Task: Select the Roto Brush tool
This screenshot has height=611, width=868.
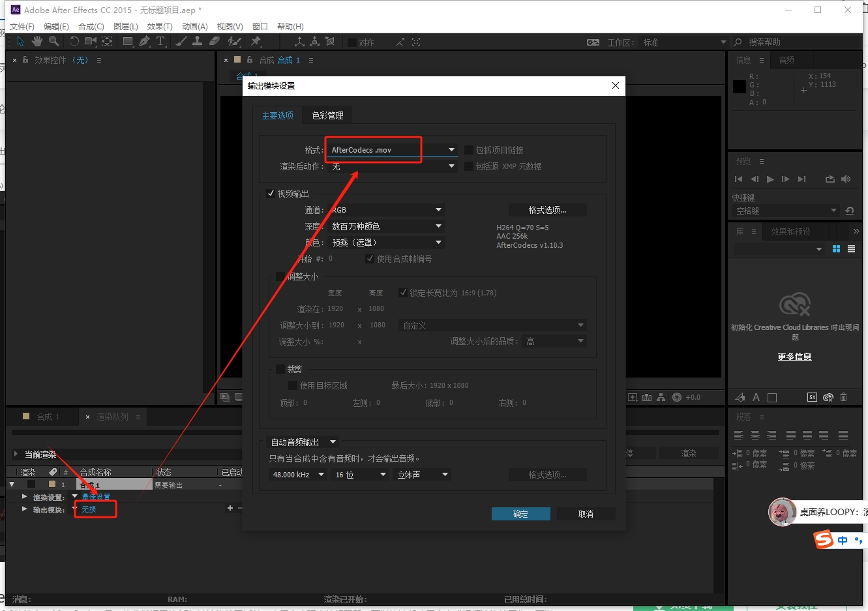Action: (234, 42)
